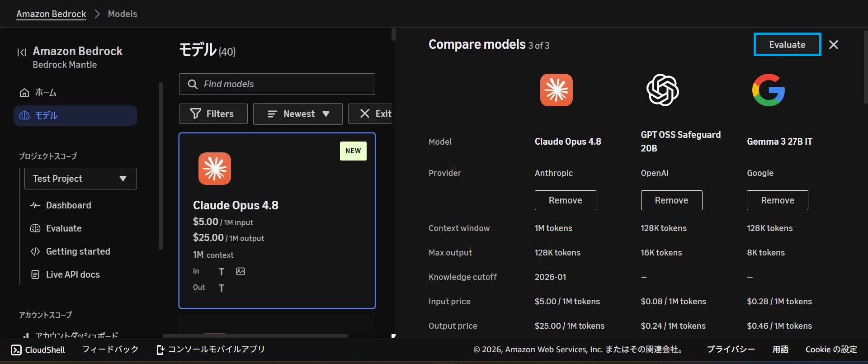Click the breadcrumb chevron separator
This screenshot has height=364, width=868.
(x=97, y=14)
